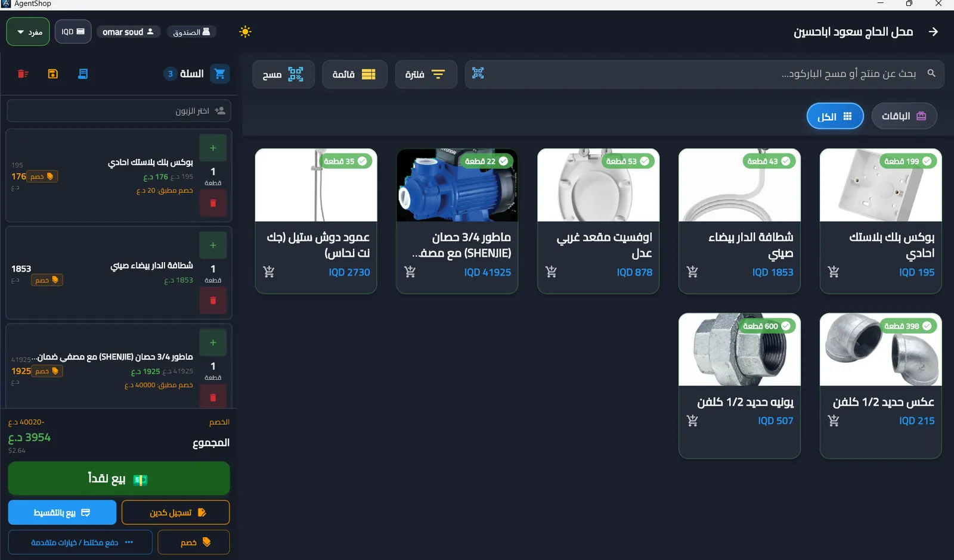The height and width of the screenshot is (560, 954).
Task: Click the 35 قطعة stock badge
Action: click(346, 161)
